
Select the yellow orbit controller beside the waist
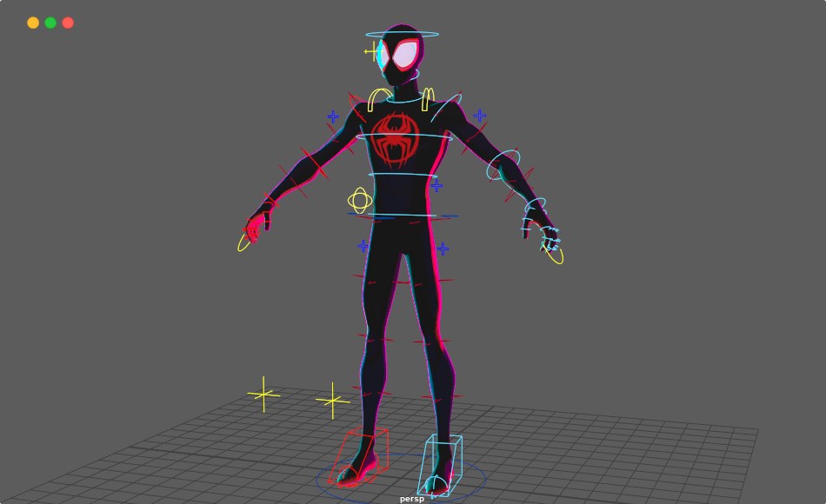tap(360, 198)
